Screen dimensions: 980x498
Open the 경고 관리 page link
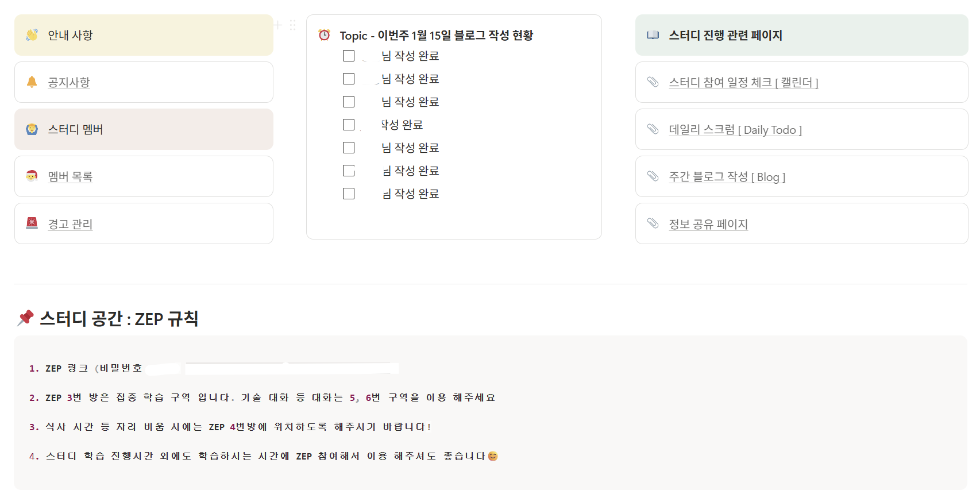[x=70, y=224]
